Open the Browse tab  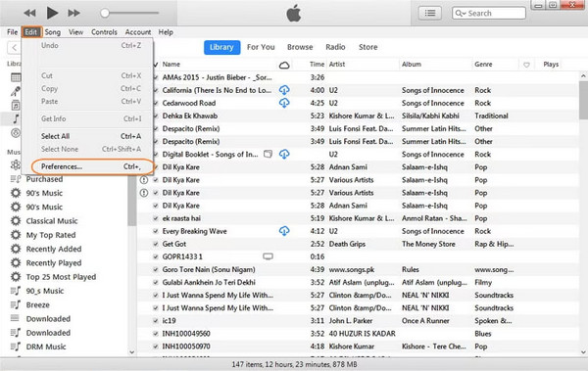click(x=300, y=47)
